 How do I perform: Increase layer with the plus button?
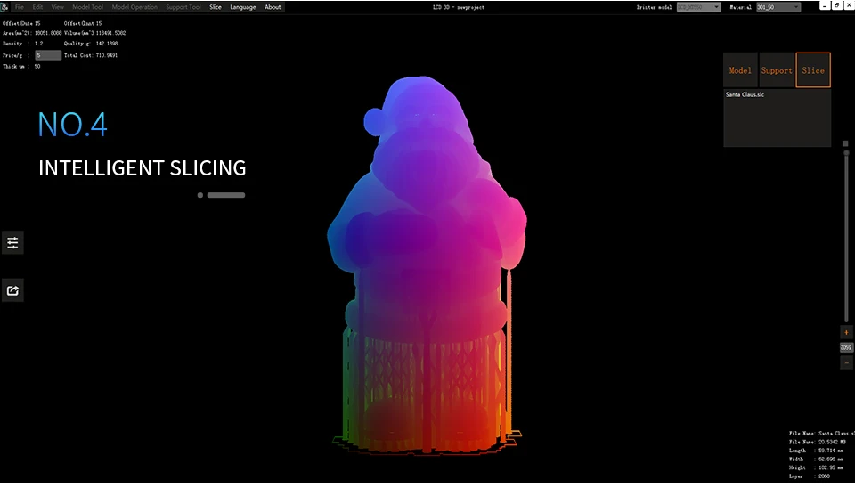tap(846, 332)
